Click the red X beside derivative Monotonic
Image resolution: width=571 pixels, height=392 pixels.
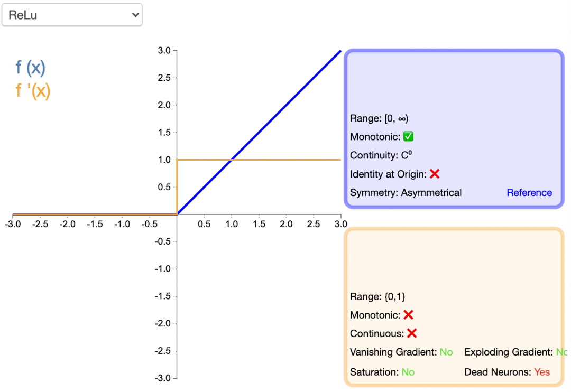pos(408,315)
